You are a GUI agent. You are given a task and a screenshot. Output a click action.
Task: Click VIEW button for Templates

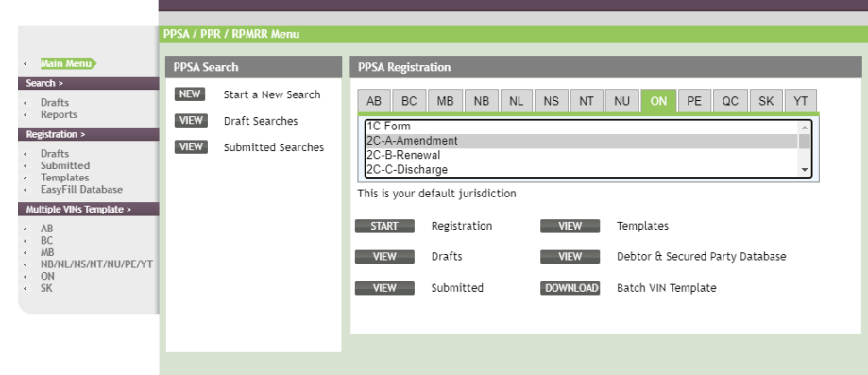pos(570,226)
